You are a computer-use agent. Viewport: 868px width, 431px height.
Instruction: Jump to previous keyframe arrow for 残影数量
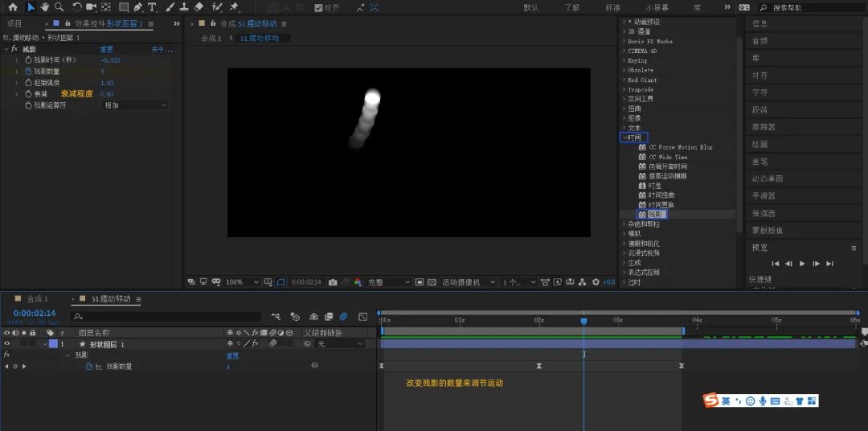(x=6, y=367)
